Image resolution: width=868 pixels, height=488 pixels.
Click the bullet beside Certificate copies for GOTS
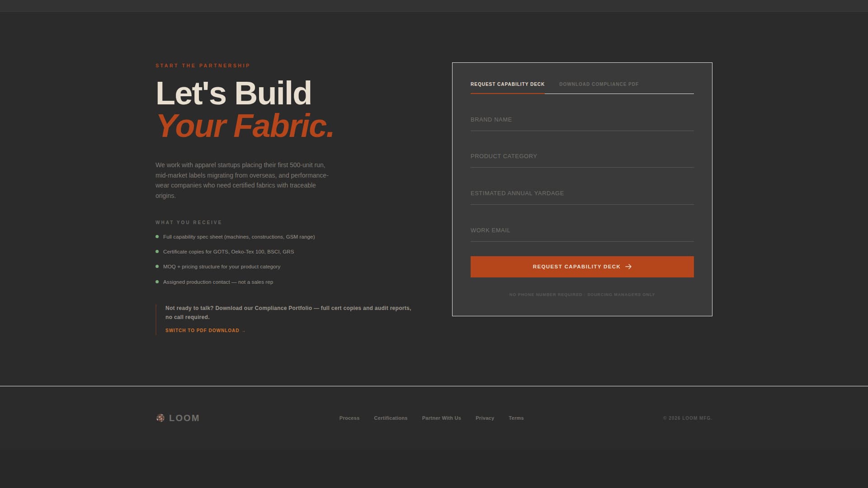(157, 252)
